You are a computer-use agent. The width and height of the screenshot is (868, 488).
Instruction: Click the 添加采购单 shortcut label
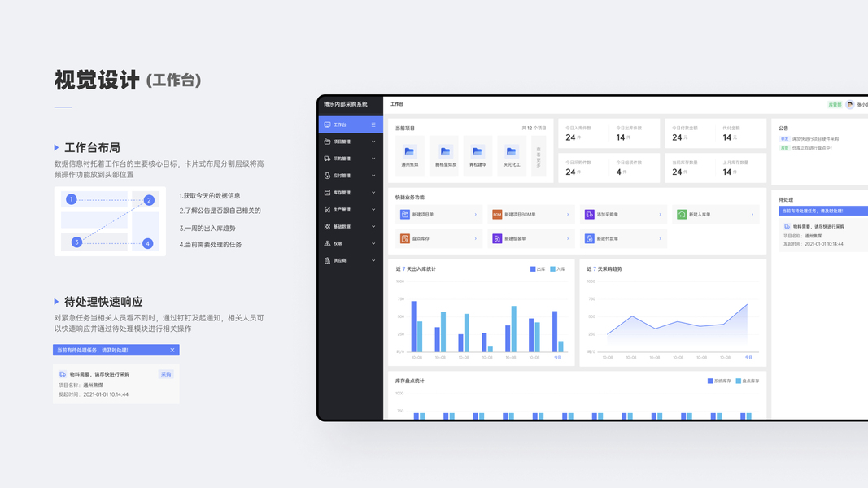tap(607, 214)
